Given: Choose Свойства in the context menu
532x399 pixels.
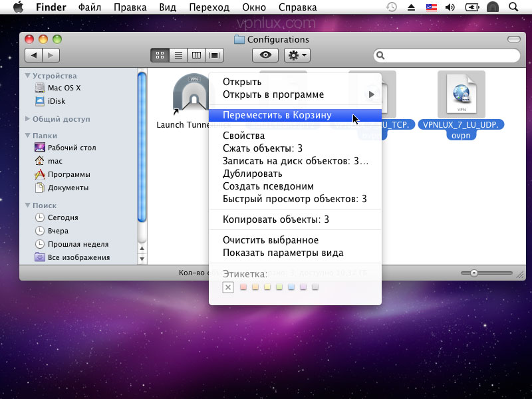Looking at the screenshot, I should pyautogui.click(x=295, y=136).
